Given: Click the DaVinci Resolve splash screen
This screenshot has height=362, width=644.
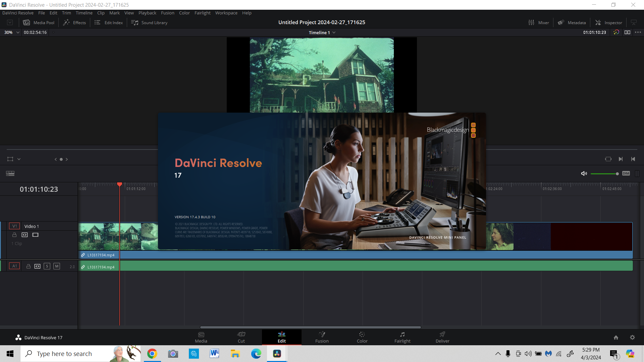Looking at the screenshot, I should tap(322, 181).
